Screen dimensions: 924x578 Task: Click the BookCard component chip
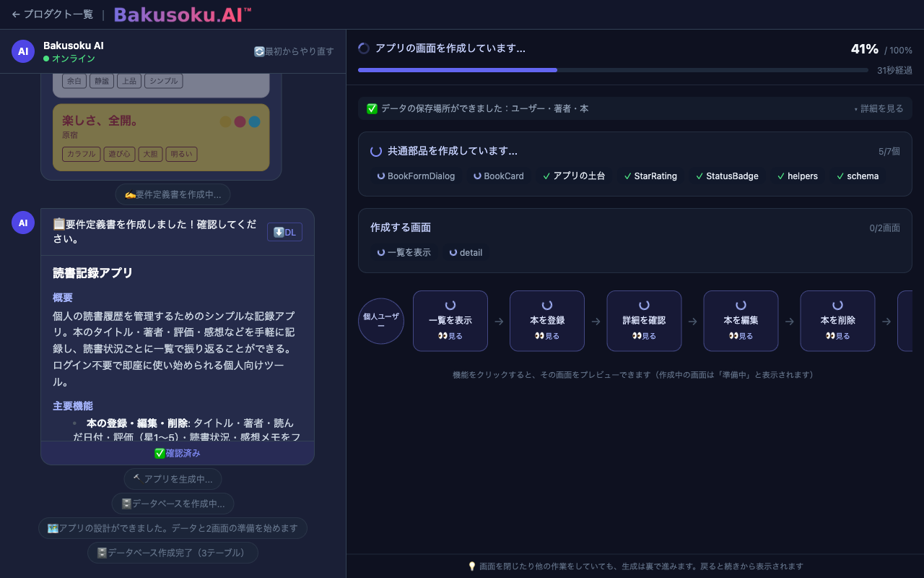pos(499,176)
